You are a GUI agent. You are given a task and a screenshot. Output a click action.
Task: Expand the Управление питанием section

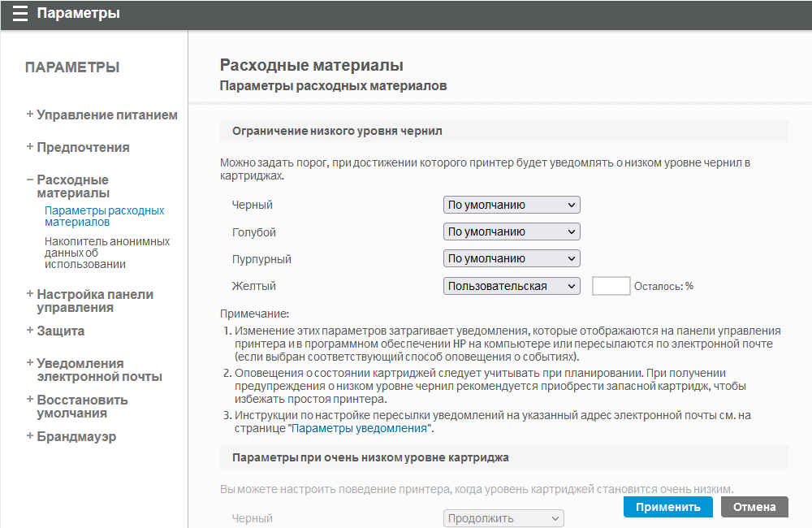coord(106,115)
